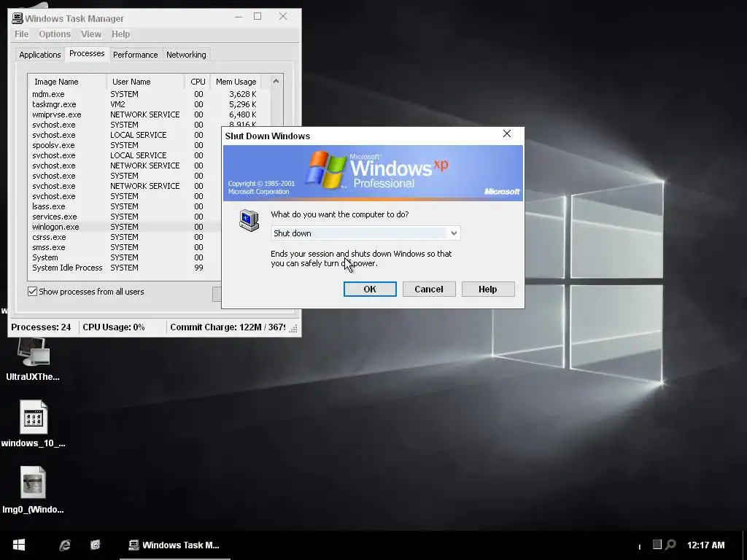Screen dimensions: 747x560
Task: Maximize the Windows Task Manager window
Action: click(258, 17)
